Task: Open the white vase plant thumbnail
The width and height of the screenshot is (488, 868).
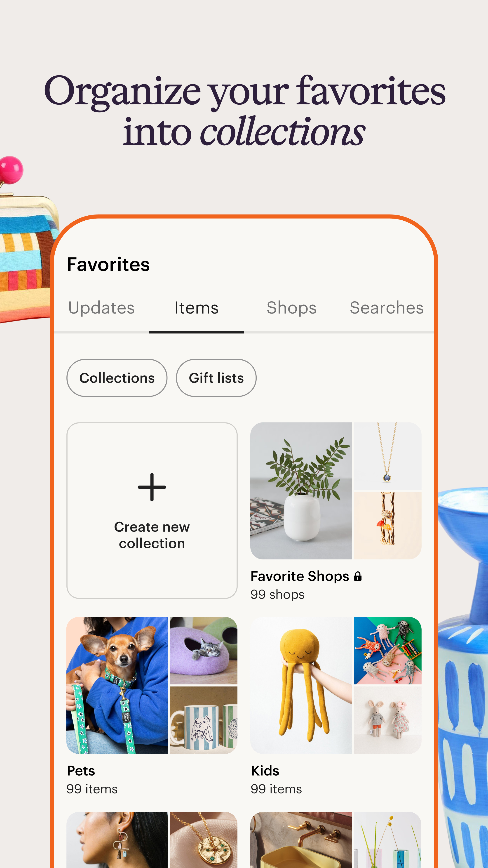Action: [x=301, y=491]
